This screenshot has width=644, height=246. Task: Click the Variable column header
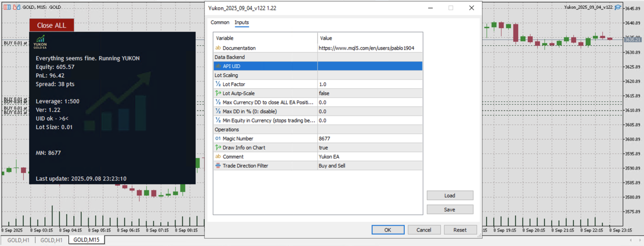click(265, 38)
